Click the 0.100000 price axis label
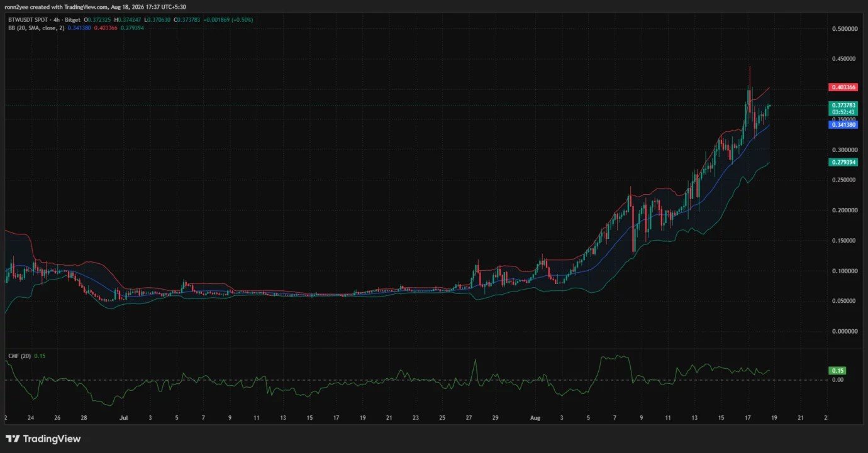The height and width of the screenshot is (453, 868). tap(845, 271)
